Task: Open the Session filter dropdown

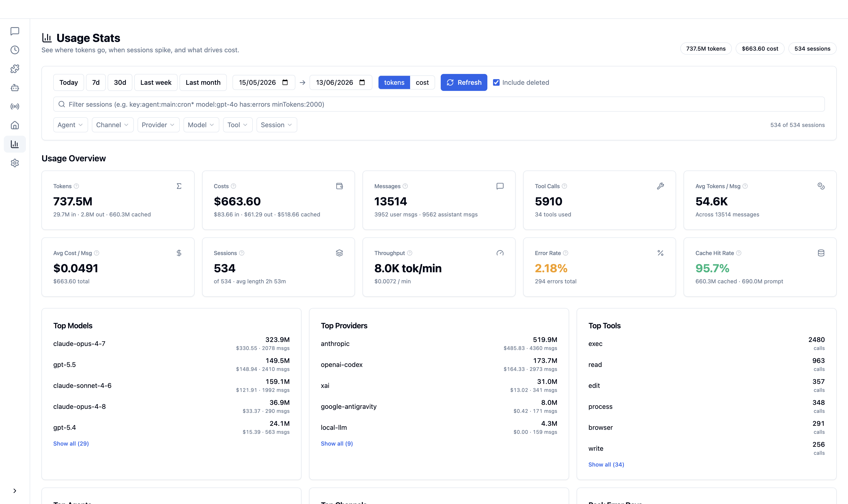Action: (277, 125)
